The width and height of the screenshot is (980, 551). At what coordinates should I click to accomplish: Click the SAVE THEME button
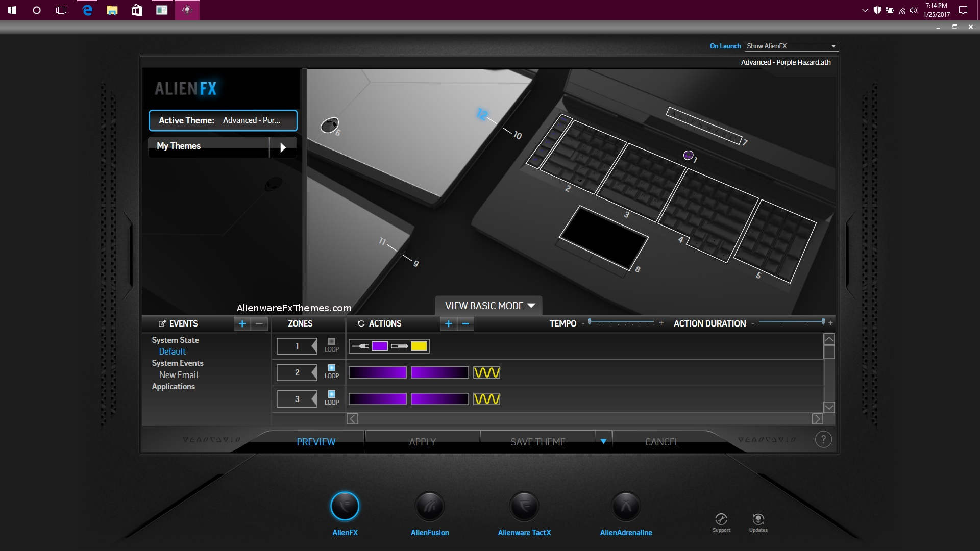(x=537, y=442)
